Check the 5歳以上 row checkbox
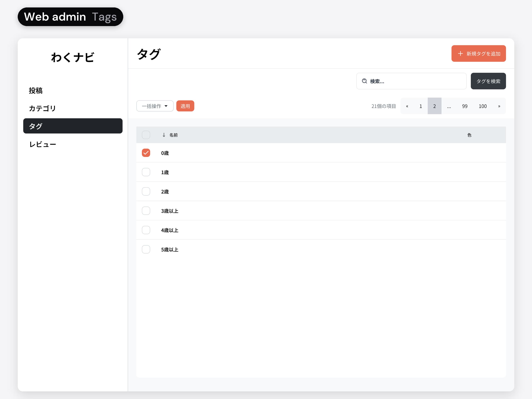 click(x=146, y=249)
